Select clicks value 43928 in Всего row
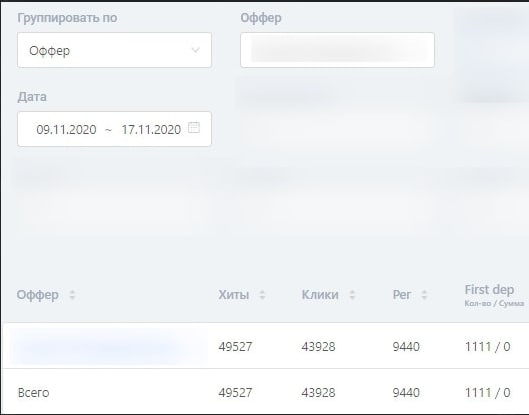The image size is (529, 415). 318,393
